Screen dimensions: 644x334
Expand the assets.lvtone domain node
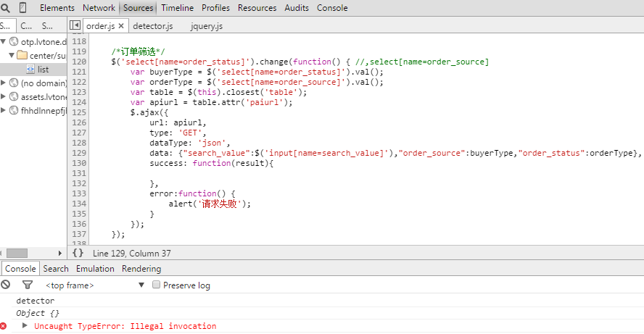[x=4, y=97]
